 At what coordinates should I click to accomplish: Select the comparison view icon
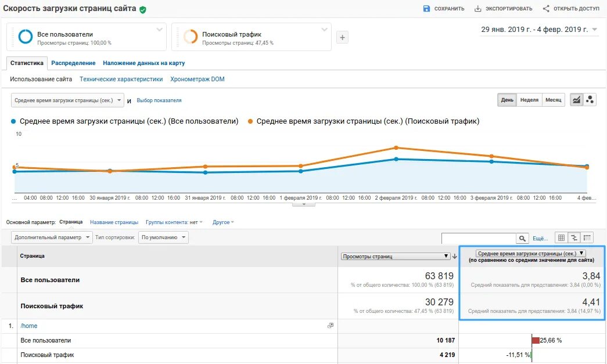(x=574, y=238)
